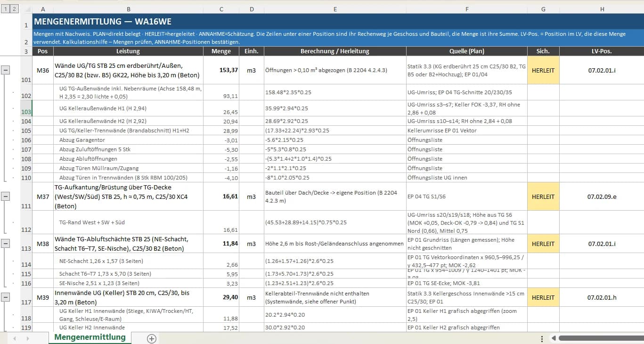Viewport: 644px width, 344px height.
Task: Click the formula cell 158.48*2.35*0.25
Action: (335, 92)
